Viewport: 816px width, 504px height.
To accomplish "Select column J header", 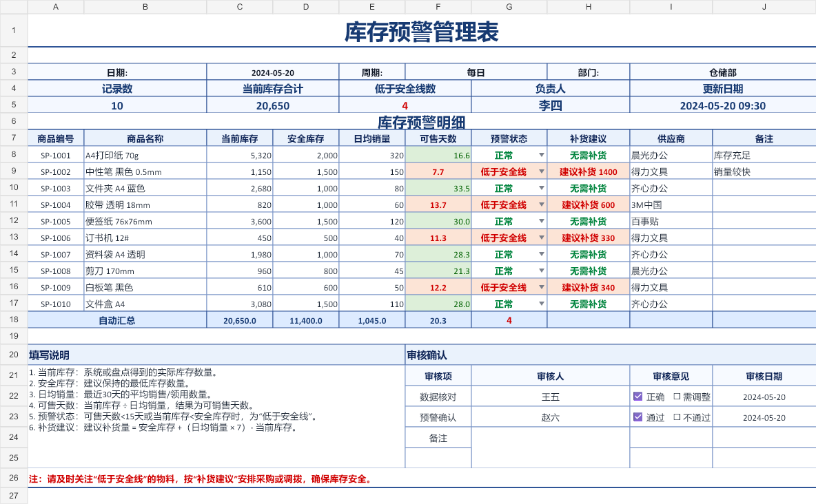I will click(x=764, y=7).
